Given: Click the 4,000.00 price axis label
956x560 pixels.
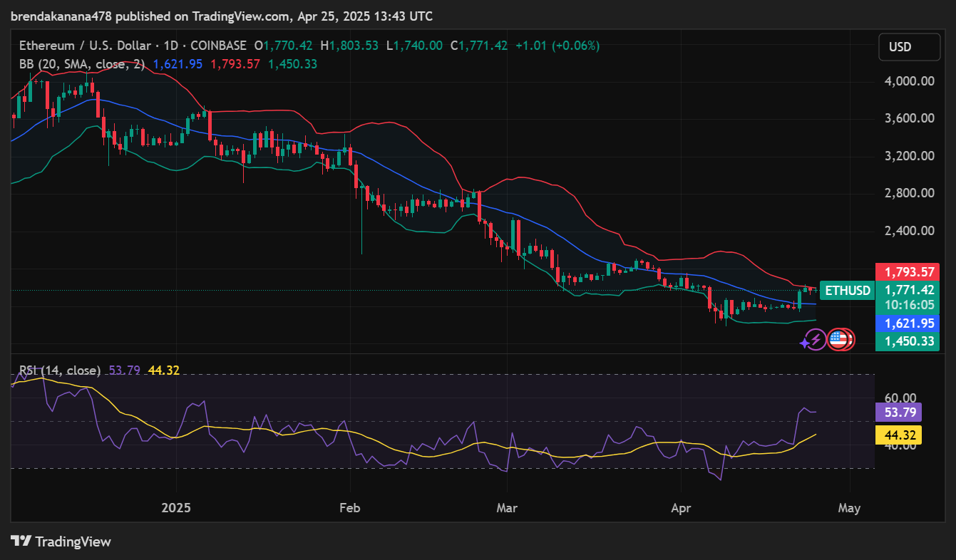Looking at the screenshot, I should pyautogui.click(x=909, y=81).
